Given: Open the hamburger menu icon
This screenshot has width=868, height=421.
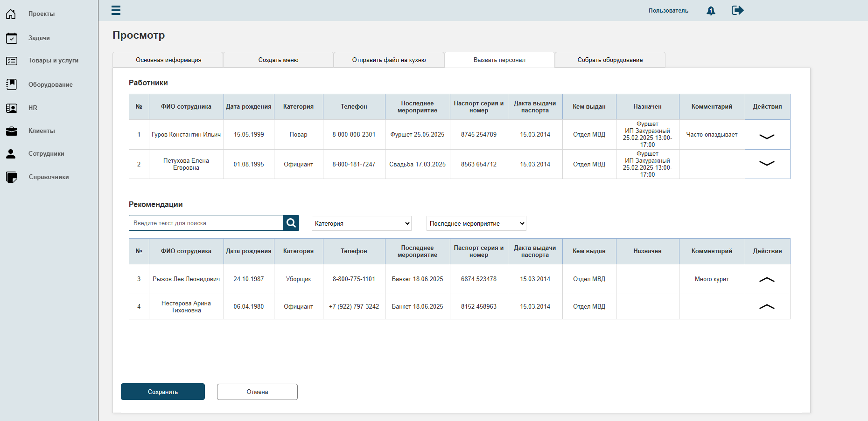Looking at the screenshot, I should [x=116, y=10].
